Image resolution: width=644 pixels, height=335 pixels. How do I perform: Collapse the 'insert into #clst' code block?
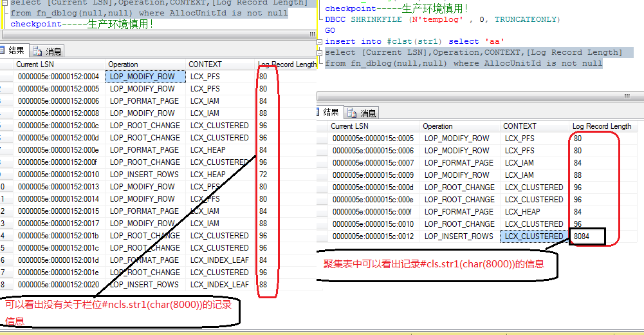coord(320,41)
